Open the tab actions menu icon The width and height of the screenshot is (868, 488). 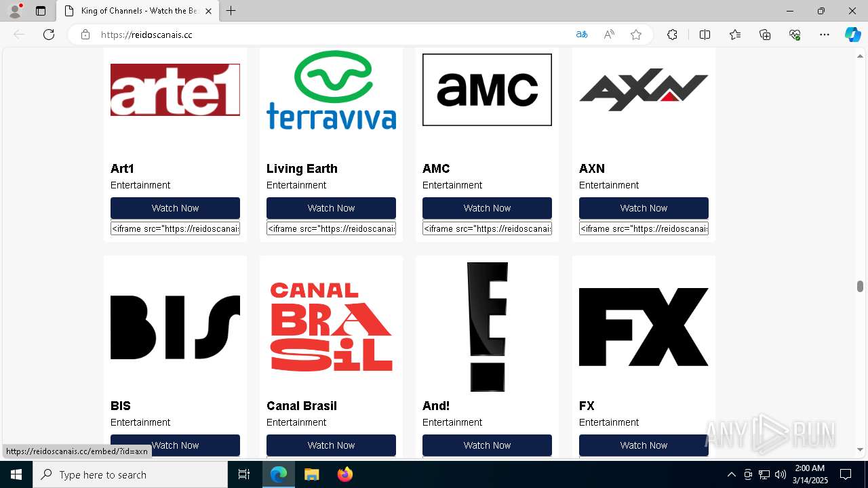point(41,11)
